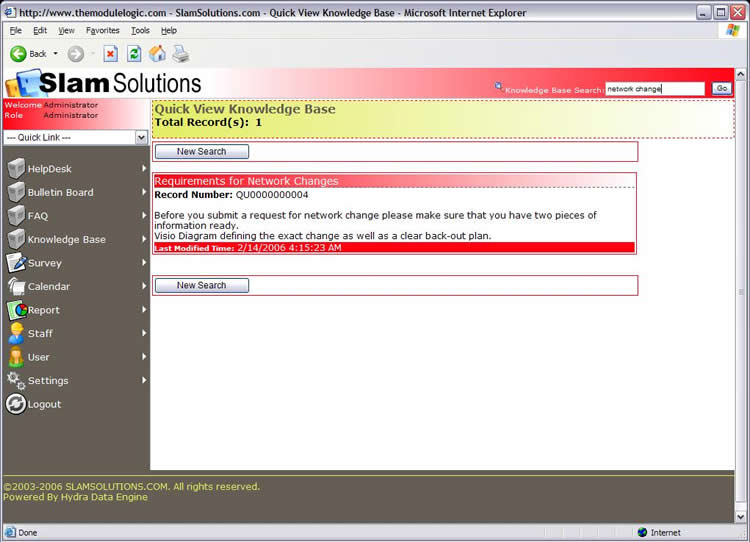The image size is (750, 542).
Task: Open the File menu
Action: tap(16, 31)
